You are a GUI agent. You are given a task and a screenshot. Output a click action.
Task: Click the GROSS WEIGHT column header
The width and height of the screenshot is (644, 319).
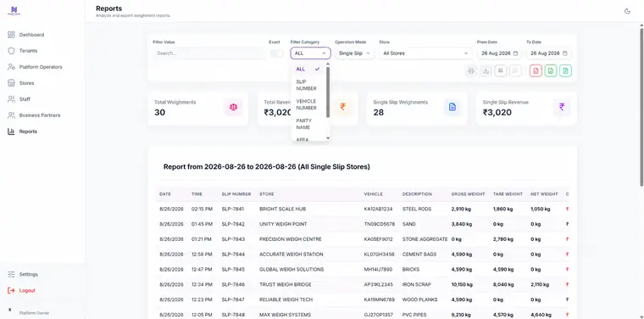pyautogui.click(x=469, y=194)
